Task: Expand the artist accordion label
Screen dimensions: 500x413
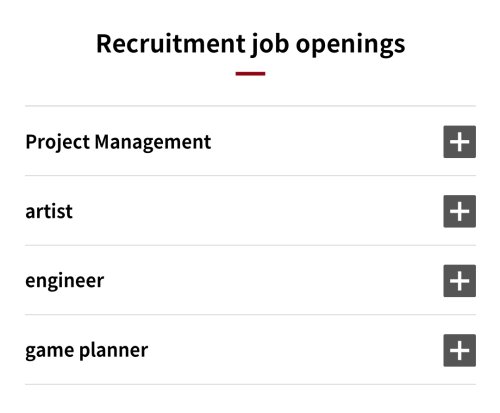Action: [49, 211]
